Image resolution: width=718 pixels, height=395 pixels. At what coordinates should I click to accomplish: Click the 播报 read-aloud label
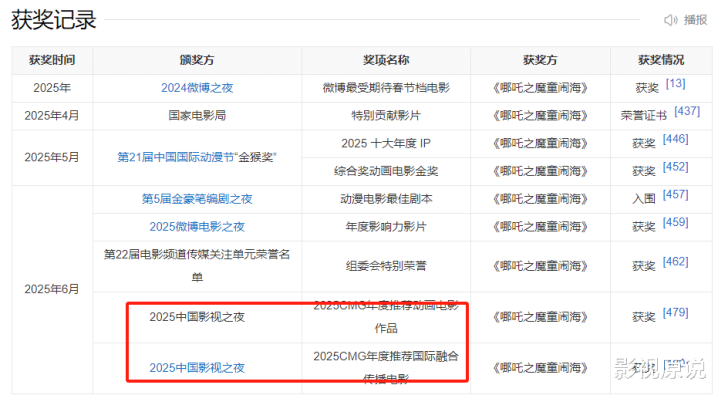point(696,20)
